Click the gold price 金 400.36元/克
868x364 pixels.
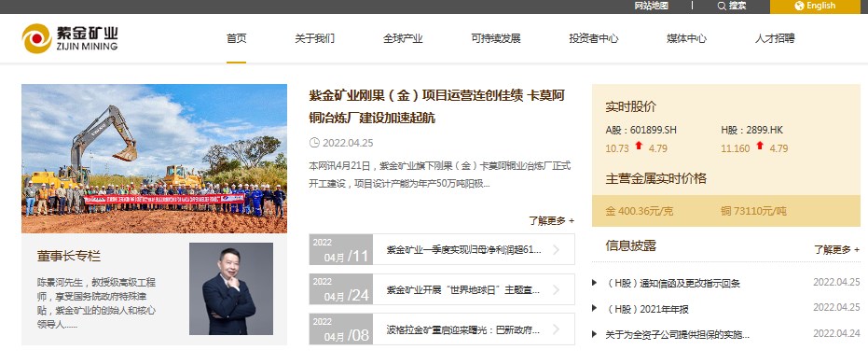tap(640, 211)
